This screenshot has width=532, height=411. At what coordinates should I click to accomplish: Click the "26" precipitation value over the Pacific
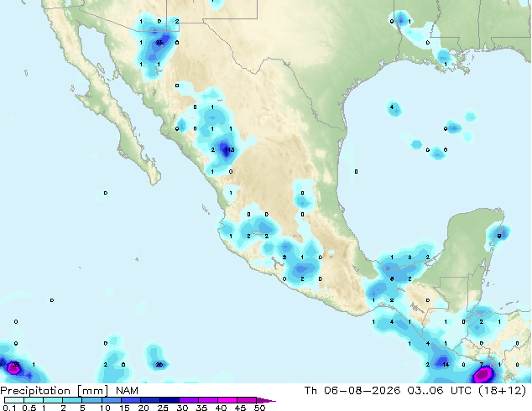[159, 365]
